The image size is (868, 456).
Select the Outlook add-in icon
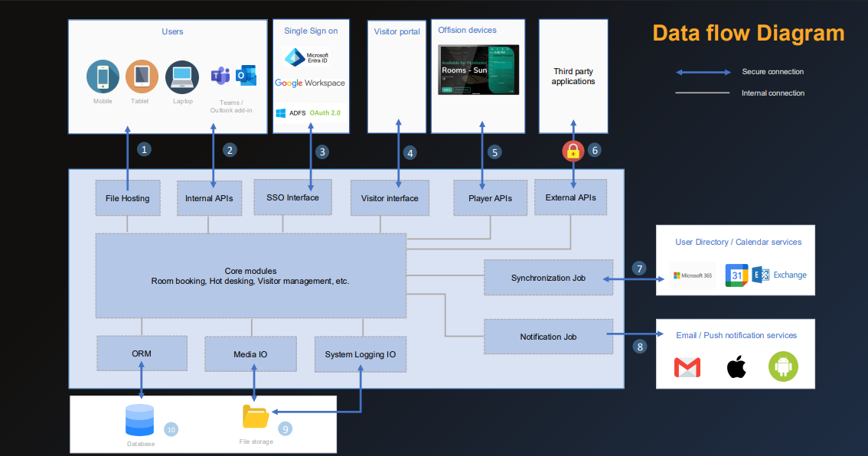pos(245,73)
